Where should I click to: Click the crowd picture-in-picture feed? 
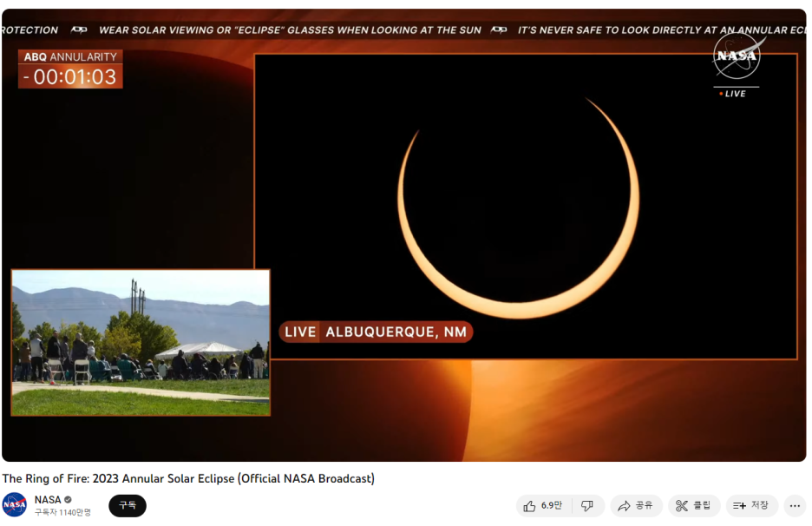pos(141,342)
